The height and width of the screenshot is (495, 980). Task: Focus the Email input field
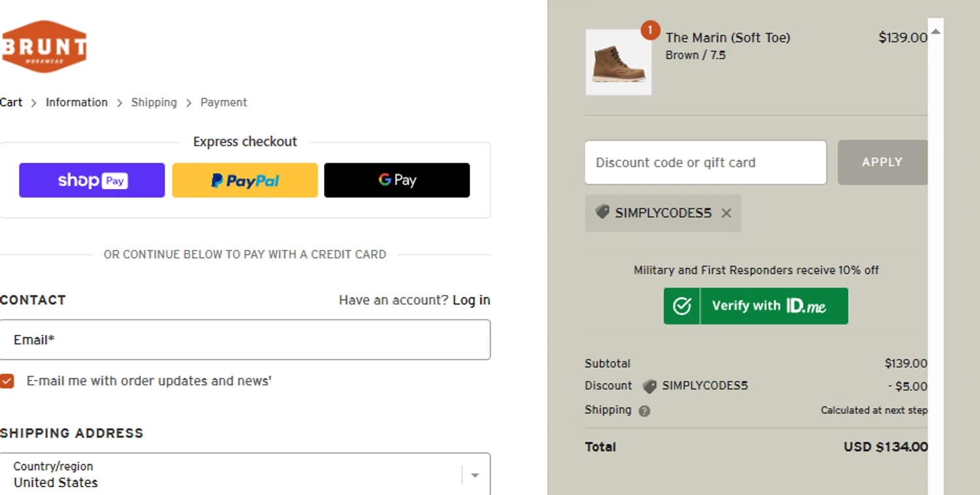[x=245, y=339]
